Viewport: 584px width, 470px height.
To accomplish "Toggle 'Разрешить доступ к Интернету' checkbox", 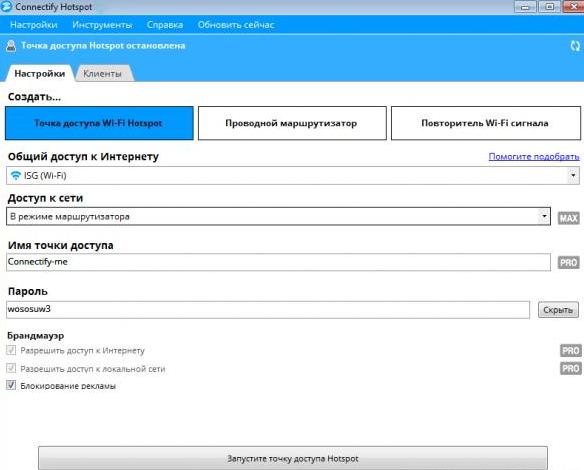I will [x=11, y=350].
